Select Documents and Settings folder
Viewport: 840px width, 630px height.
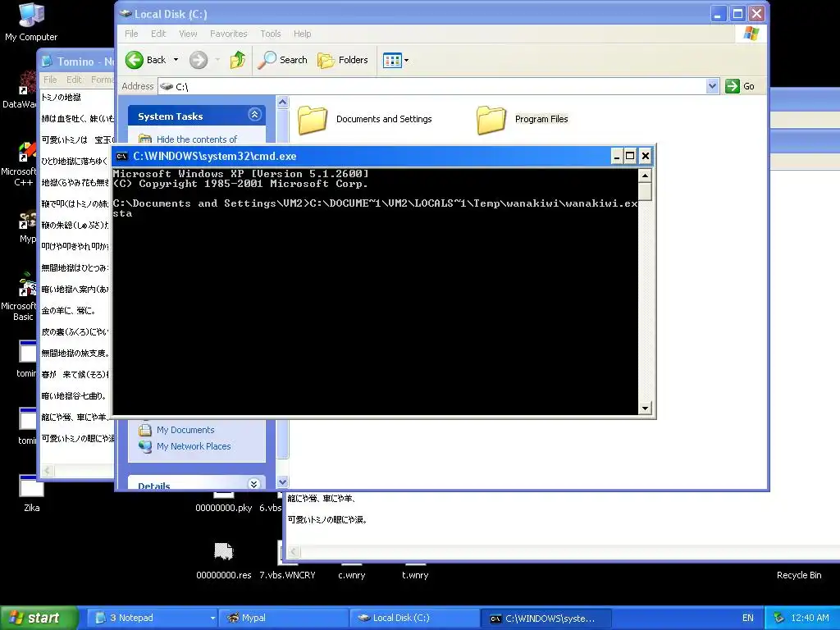(x=365, y=120)
